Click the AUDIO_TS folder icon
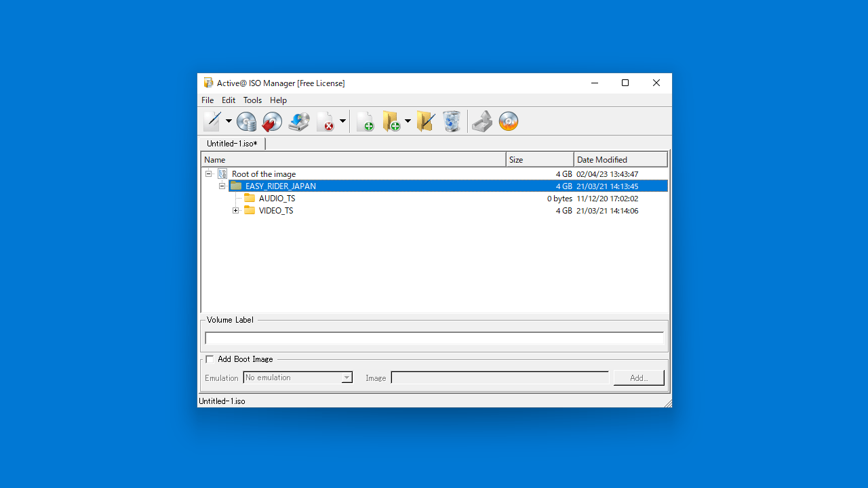The image size is (868, 488). [x=250, y=199]
